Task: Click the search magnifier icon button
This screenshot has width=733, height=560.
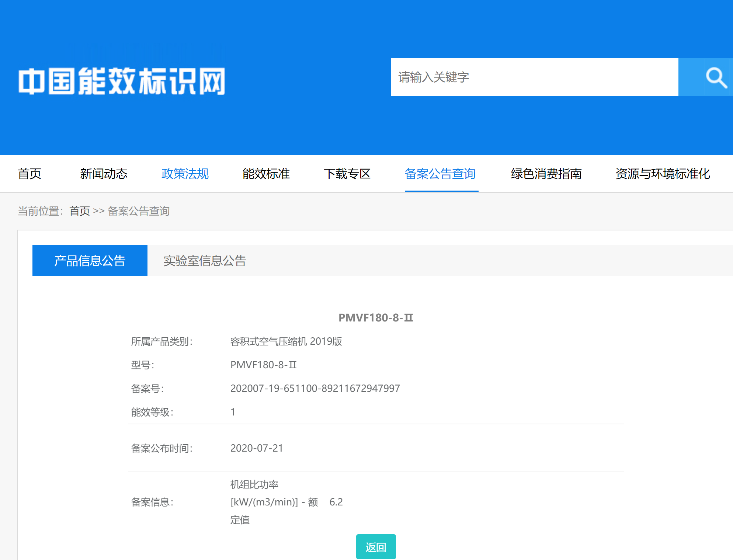Action: click(x=706, y=77)
